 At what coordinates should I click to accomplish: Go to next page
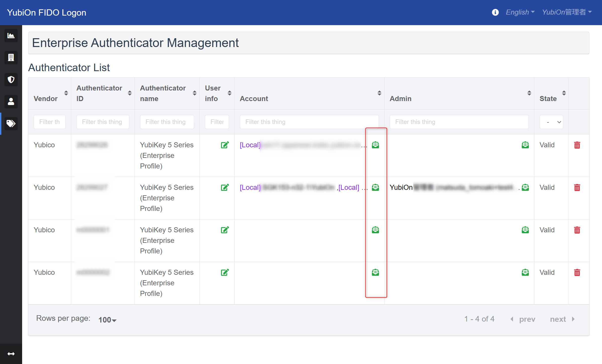pos(563,319)
